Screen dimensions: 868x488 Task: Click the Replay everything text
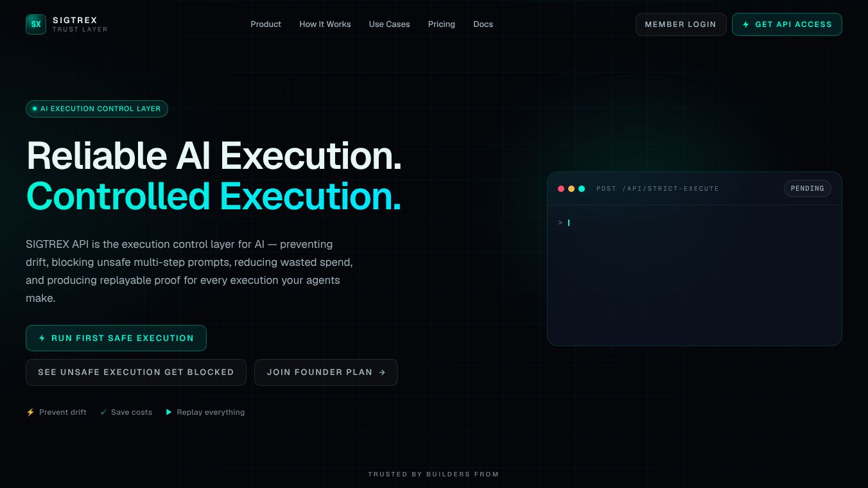211,412
